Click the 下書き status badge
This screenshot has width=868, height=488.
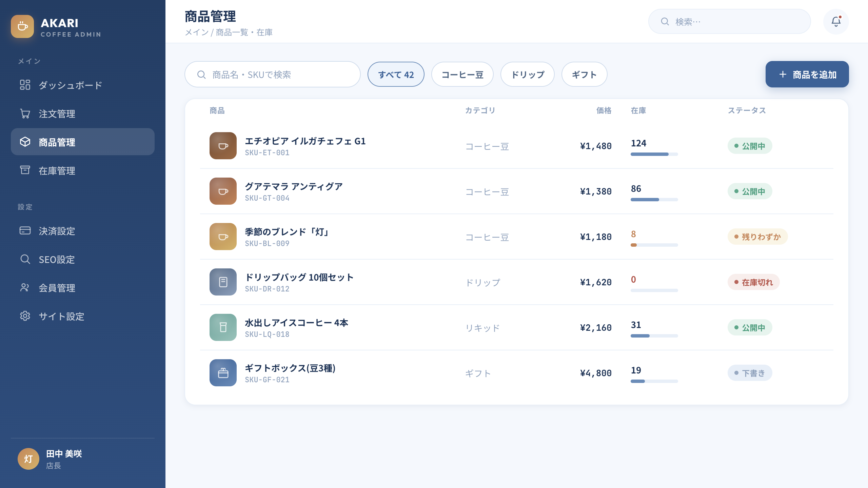[750, 373]
